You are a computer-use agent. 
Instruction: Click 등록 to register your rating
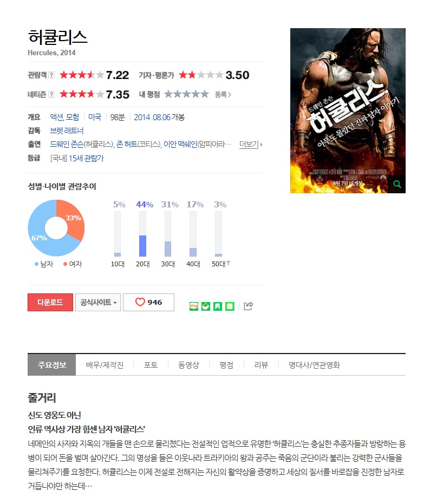[x=223, y=95]
